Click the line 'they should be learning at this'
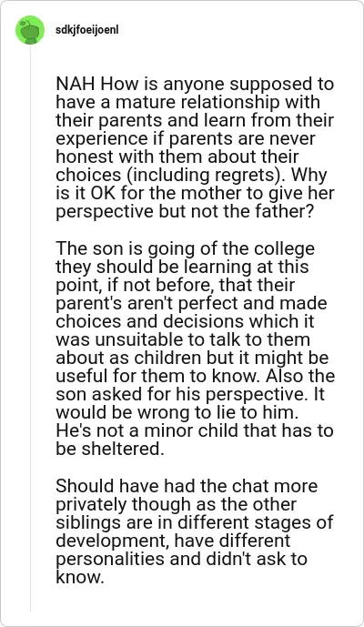Viewport: 364px width, 627px height. pyautogui.click(x=182, y=267)
